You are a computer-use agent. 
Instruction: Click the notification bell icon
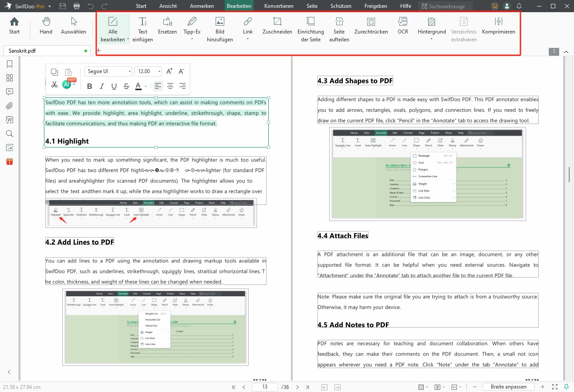[519, 6]
